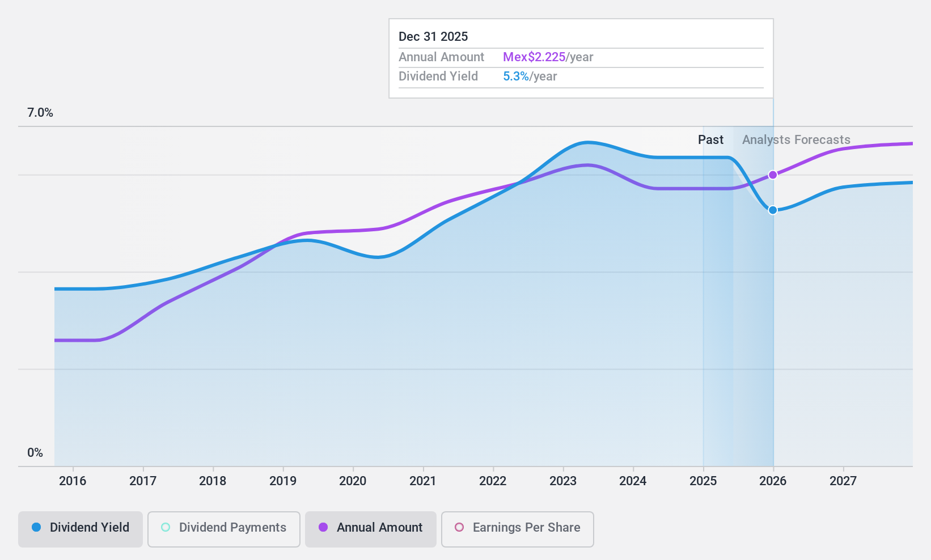Click the 7.0% y-axis label

[x=40, y=113]
